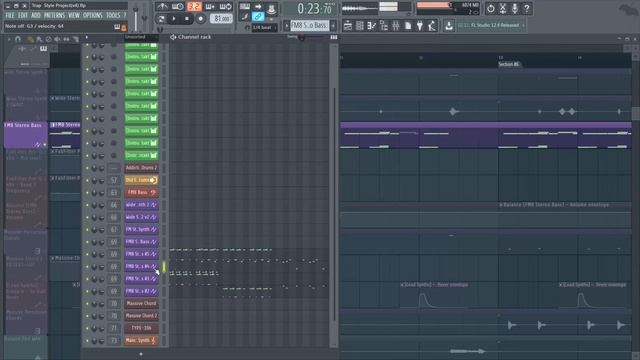This screenshot has height=360, width=640.
Task: Open the 1/4 beat snap dropdown
Action: click(264, 27)
